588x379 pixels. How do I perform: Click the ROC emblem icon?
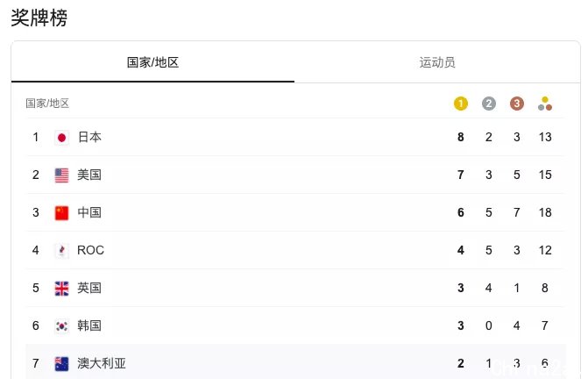click(x=62, y=251)
